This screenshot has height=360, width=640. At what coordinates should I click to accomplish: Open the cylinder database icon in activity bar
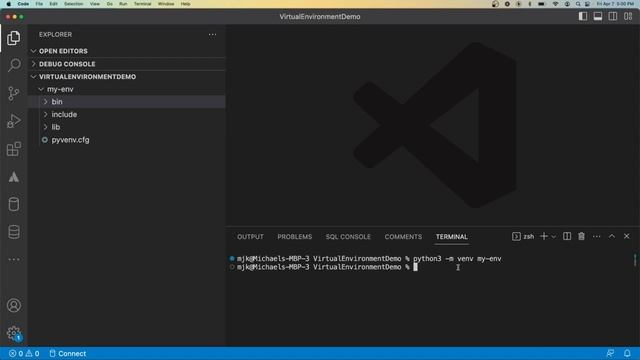pos(13,204)
